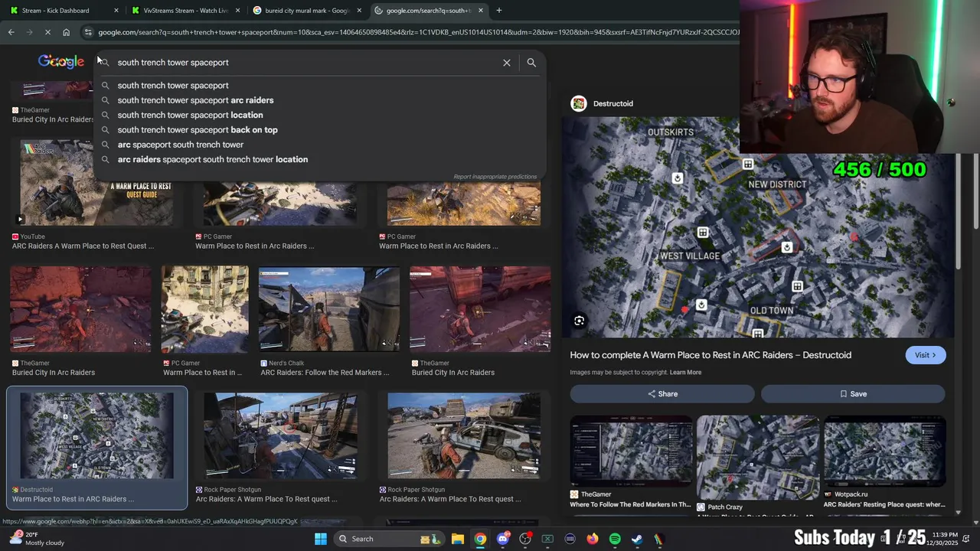980x551 pixels.
Task: Click the browser address bar
Action: tap(418, 32)
